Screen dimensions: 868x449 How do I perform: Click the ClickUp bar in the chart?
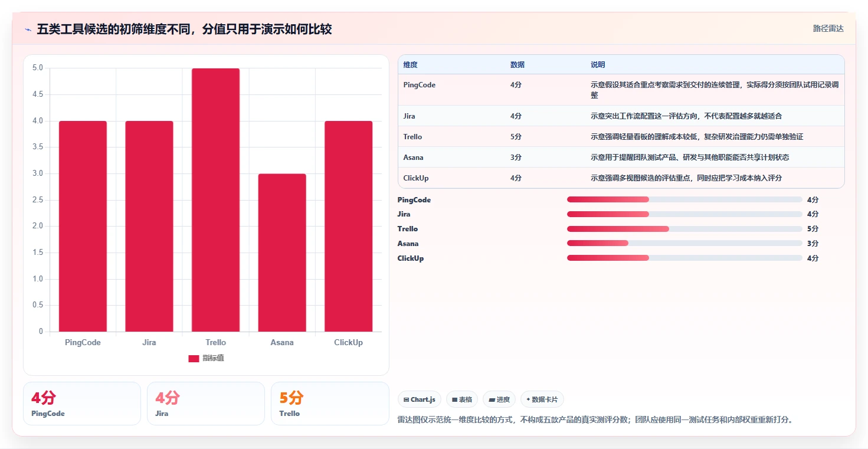348,226
